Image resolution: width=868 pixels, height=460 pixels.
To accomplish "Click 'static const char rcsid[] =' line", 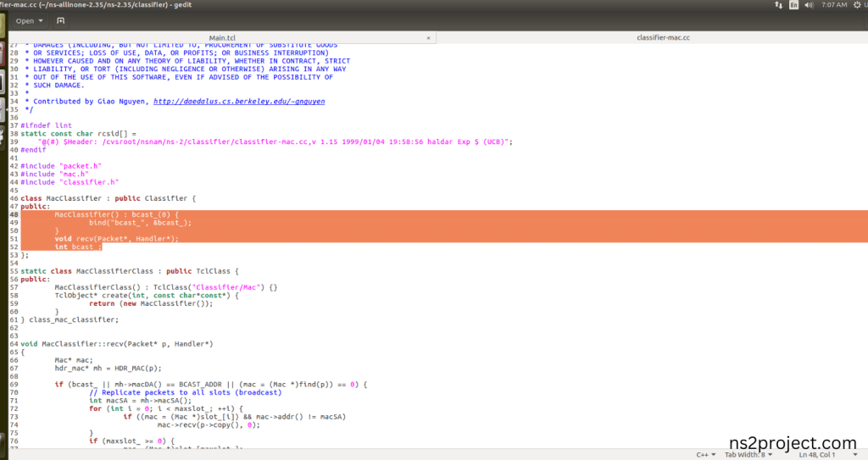I will point(78,133).
